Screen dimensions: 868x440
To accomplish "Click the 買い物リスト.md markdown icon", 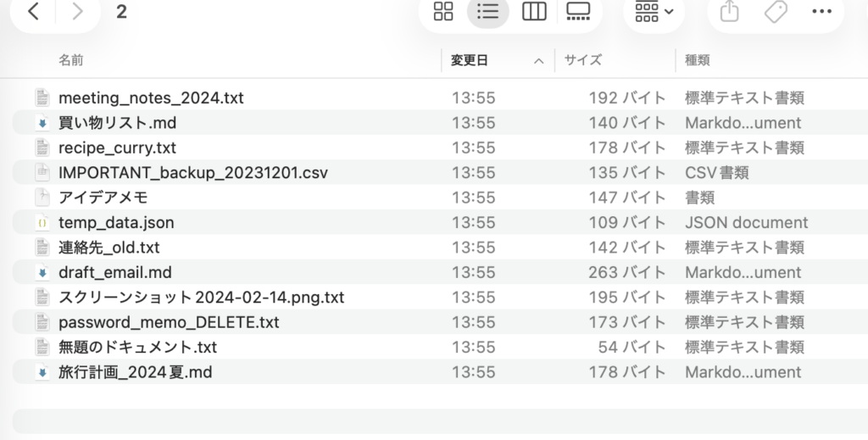I will (x=42, y=123).
